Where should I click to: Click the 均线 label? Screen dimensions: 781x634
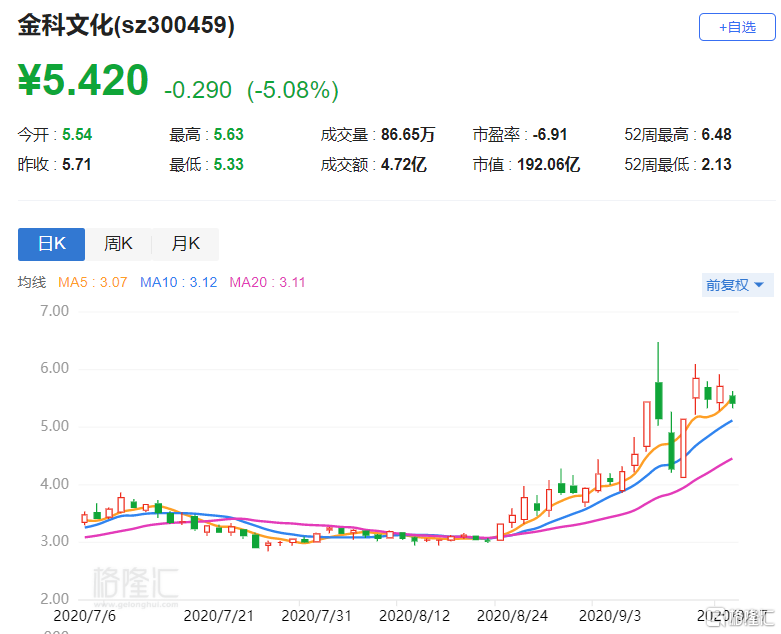pos(32,282)
